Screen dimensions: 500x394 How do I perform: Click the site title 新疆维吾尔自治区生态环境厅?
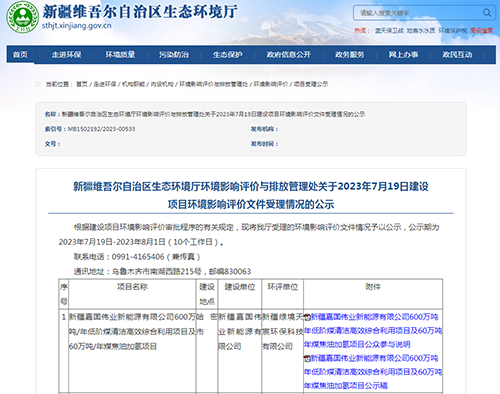click(x=140, y=11)
